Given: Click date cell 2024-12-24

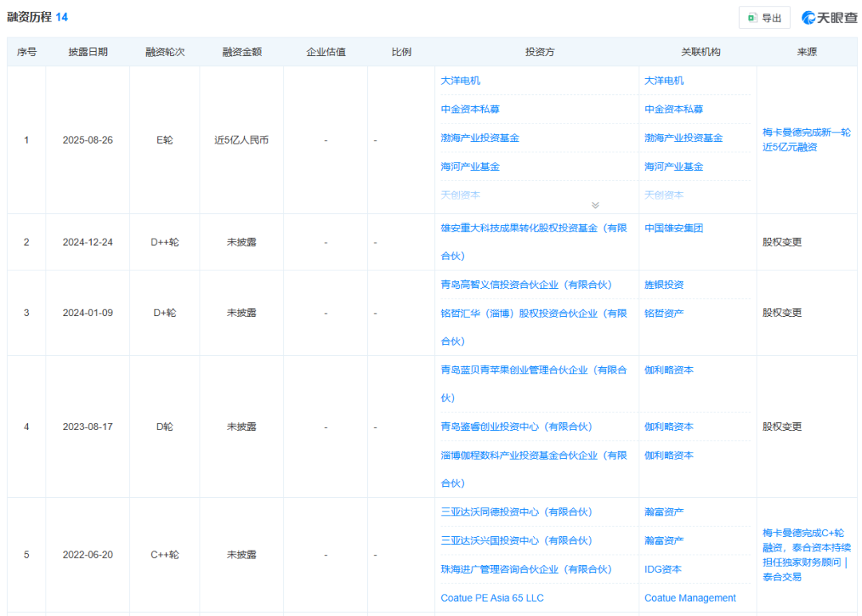Looking at the screenshot, I should click(x=88, y=243).
